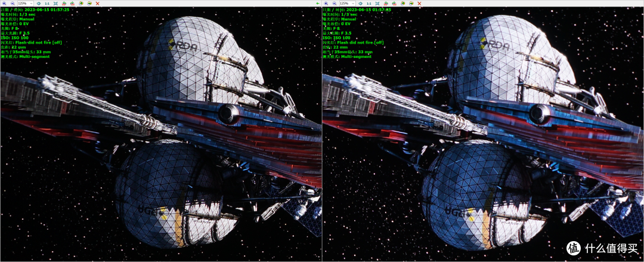Click the '33 mm' equivalent text in right pane
Screen dimensions: 644x262
pyautogui.click(x=366, y=52)
